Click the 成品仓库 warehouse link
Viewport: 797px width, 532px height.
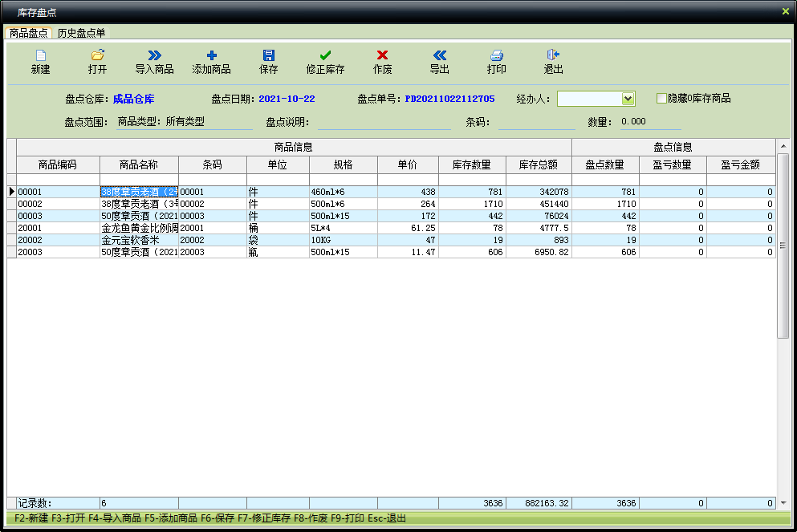pos(134,99)
